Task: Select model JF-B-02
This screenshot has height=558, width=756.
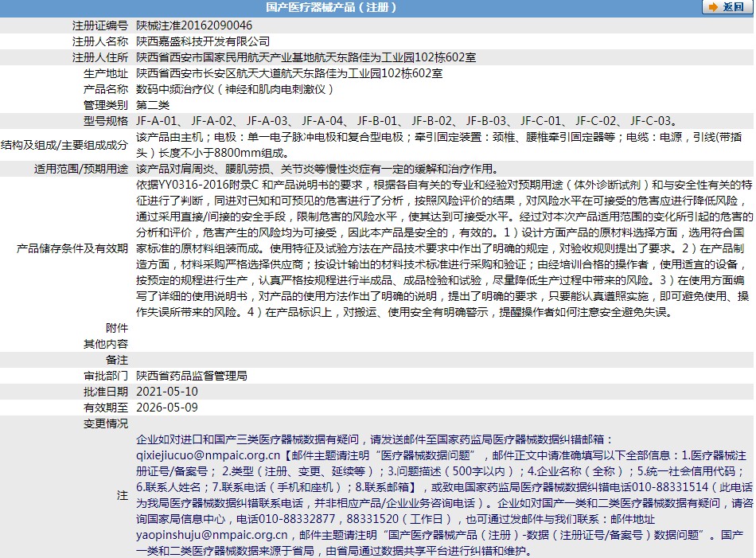Action: pyautogui.click(x=431, y=121)
